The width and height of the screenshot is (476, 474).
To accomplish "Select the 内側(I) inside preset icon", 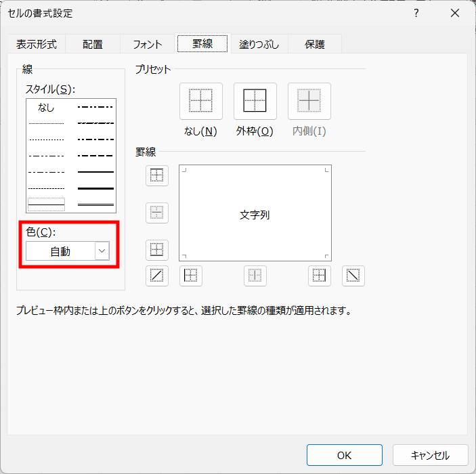I will tap(309, 101).
